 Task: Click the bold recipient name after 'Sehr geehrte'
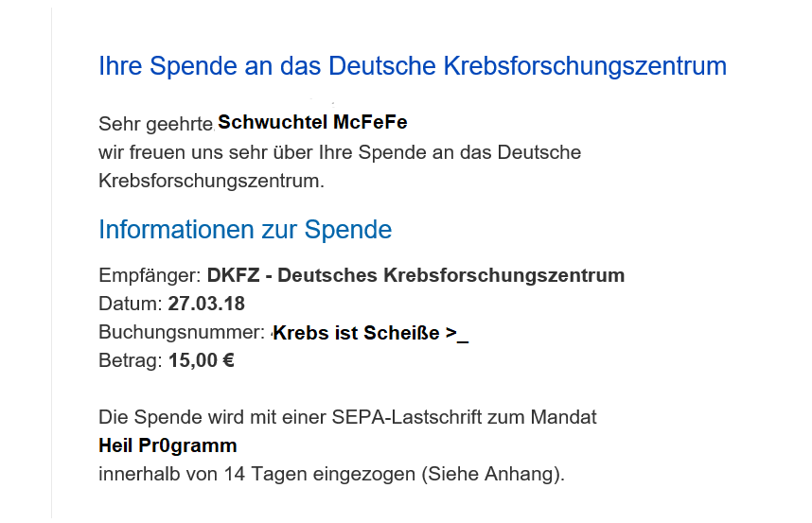pyautogui.click(x=312, y=123)
